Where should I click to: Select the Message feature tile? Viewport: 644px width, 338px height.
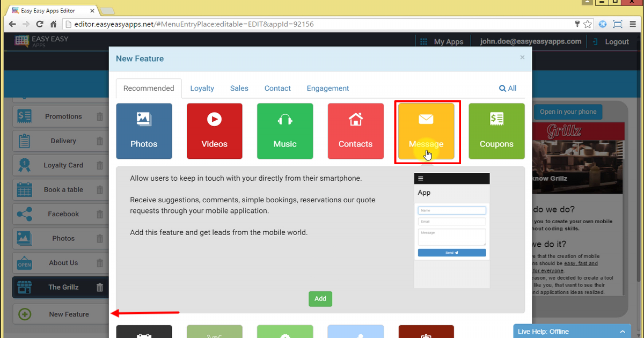click(426, 131)
